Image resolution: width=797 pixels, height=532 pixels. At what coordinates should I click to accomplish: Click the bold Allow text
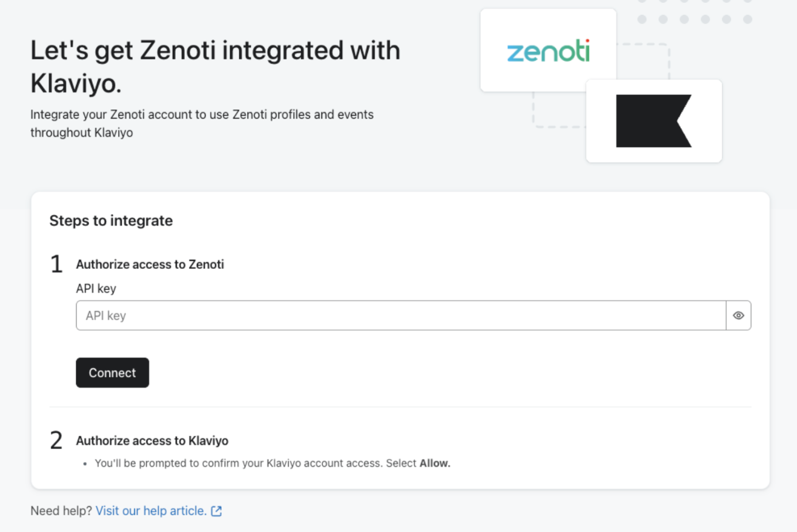coord(435,463)
